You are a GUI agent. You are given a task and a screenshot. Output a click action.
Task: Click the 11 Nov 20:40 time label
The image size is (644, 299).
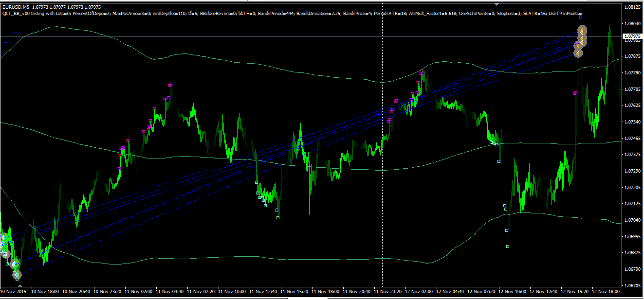click(357, 292)
